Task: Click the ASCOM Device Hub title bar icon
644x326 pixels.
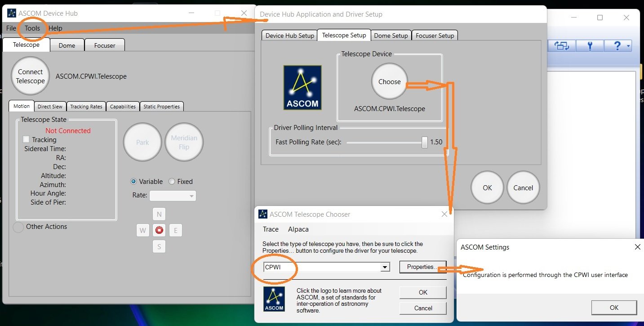Action: point(12,13)
